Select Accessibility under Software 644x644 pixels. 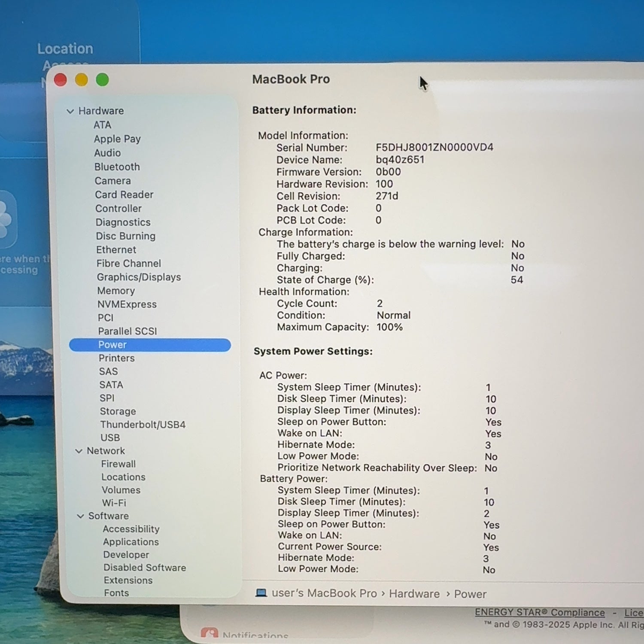[x=131, y=529]
